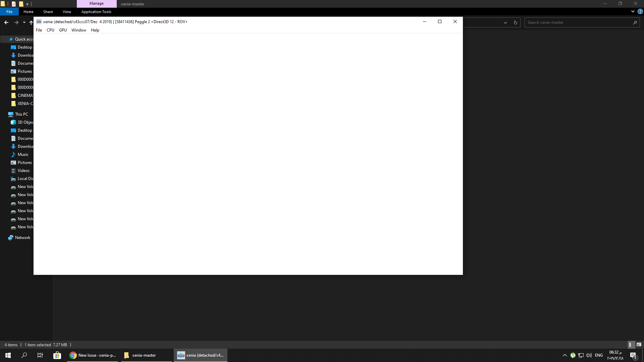This screenshot has height=362, width=644.
Task: Click the green tray application icon
Action: (573, 355)
